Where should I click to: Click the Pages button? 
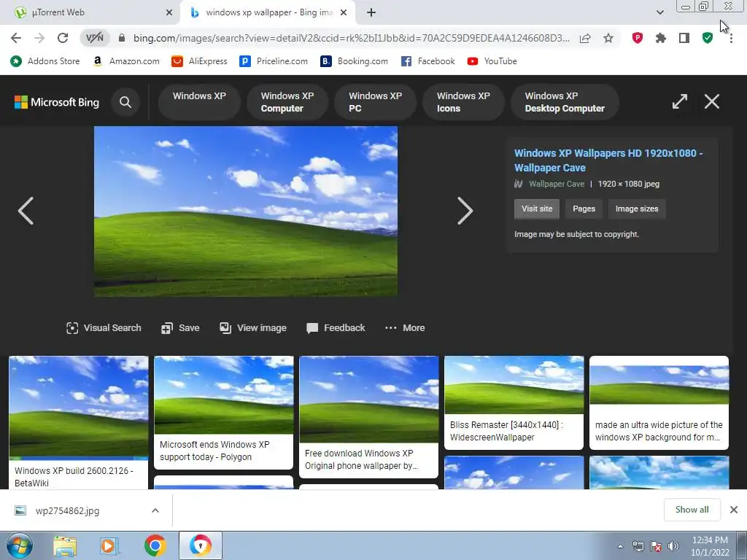pos(584,209)
